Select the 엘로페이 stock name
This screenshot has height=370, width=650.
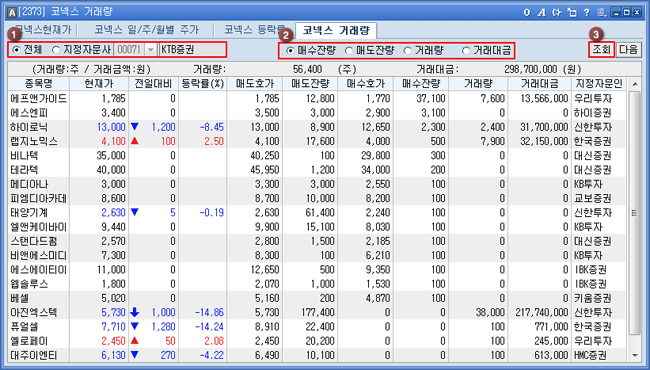click(29, 341)
